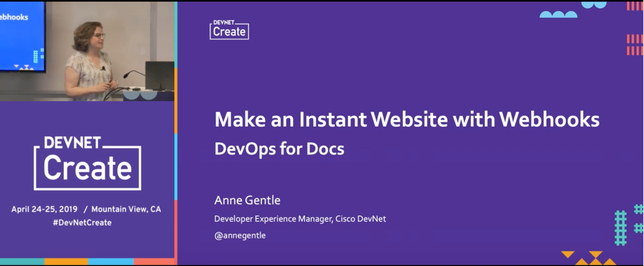Screen dimensions: 644x266
Task: Click the orange segment of bottom color bar
Action: click(x=66, y=262)
